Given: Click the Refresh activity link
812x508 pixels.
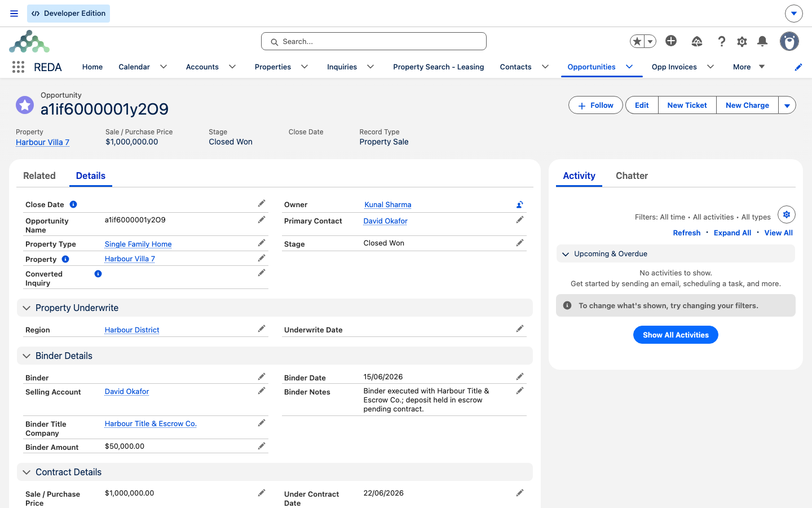Looking at the screenshot, I should coord(686,233).
